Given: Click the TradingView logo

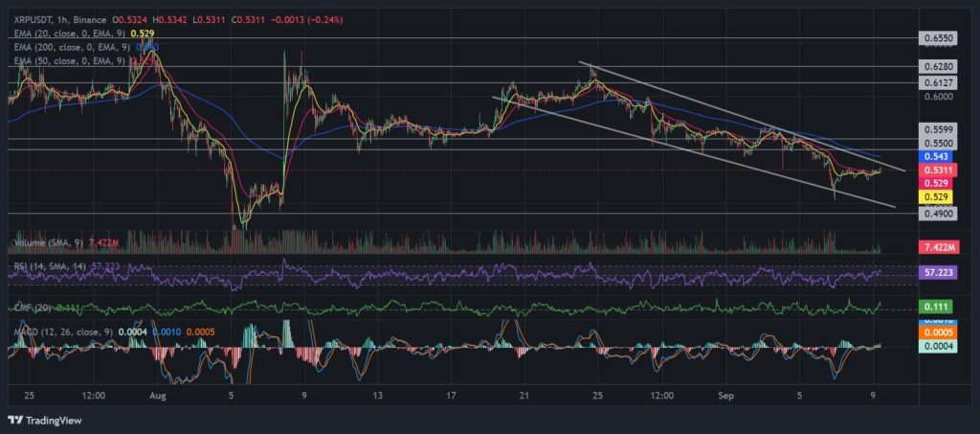Looking at the screenshot, I should click(x=46, y=420).
